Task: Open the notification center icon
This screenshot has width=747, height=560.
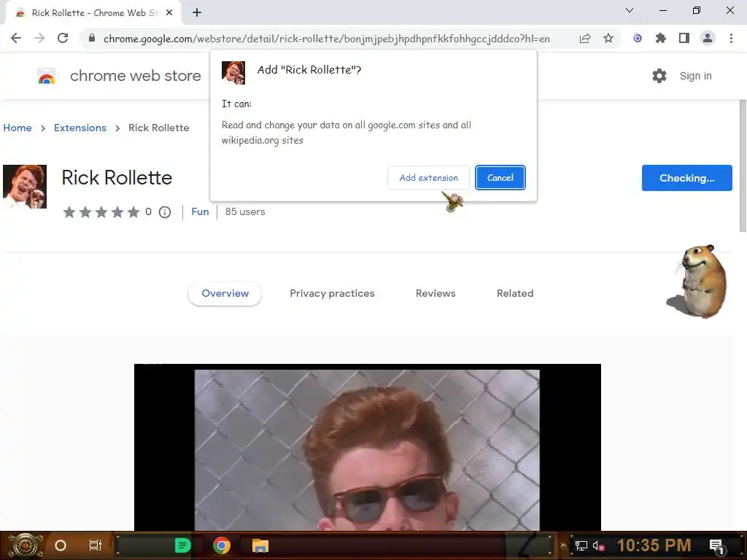Action: tap(716, 545)
